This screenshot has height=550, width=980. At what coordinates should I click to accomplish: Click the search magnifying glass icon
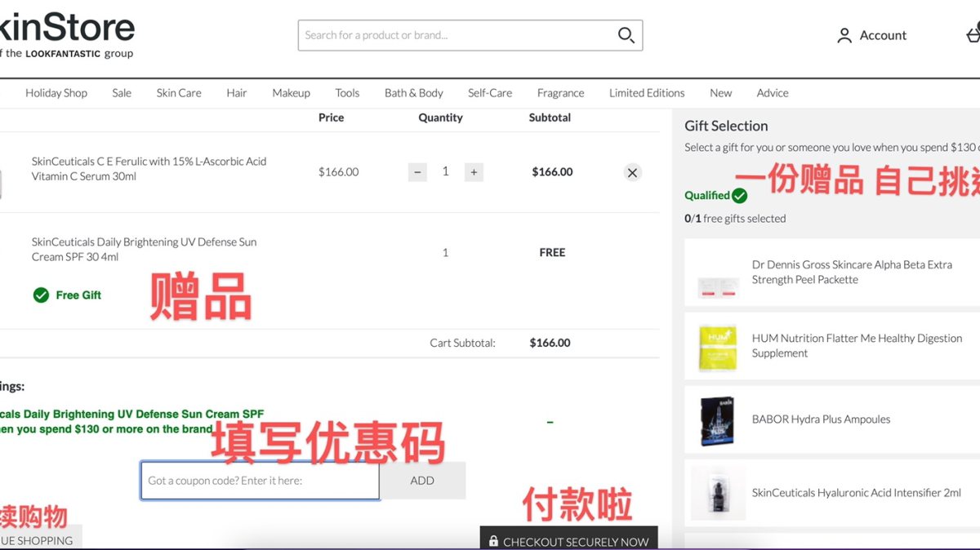tap(626, 35)
